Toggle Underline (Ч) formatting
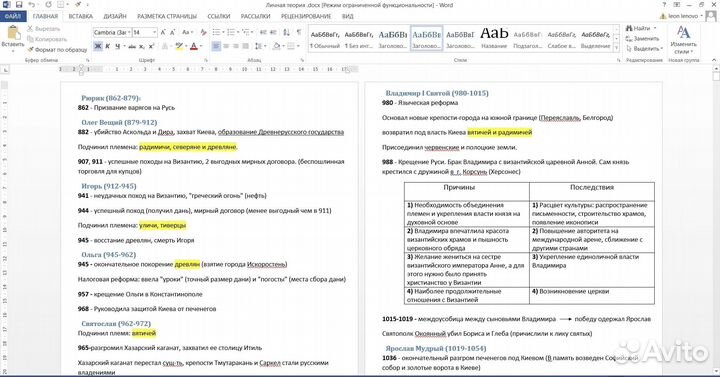 tap(117, 46)
